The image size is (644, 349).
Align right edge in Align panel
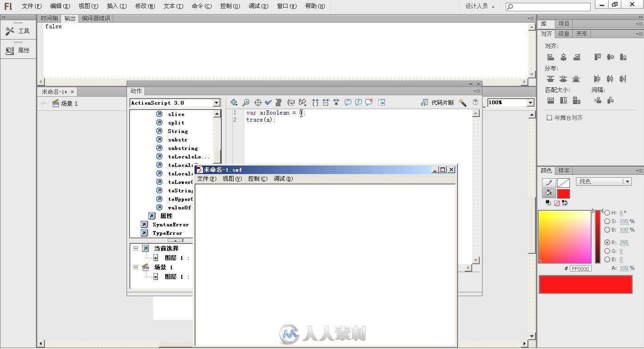coord(576,57)
